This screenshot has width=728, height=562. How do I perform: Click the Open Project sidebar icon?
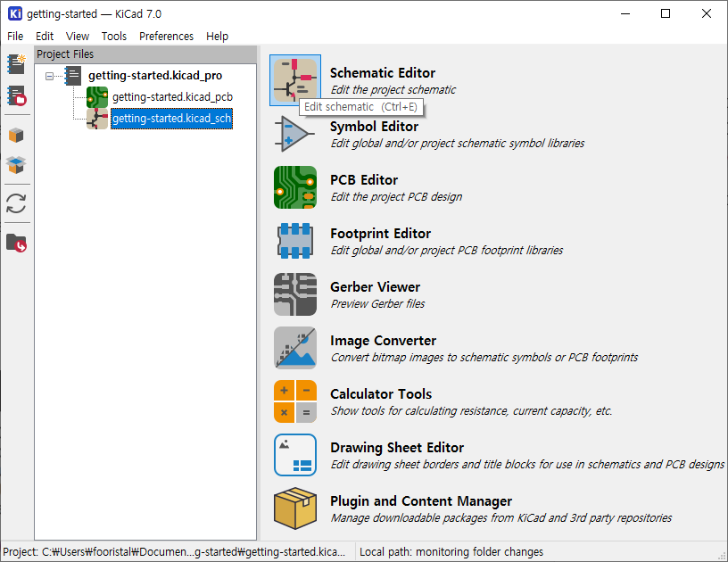[x=16, y=95]
